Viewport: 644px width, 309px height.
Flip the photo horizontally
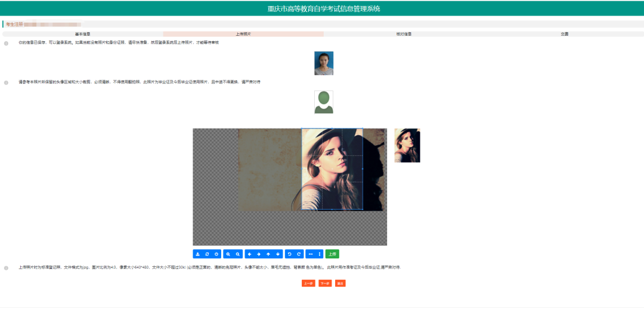tap(310, 254)
